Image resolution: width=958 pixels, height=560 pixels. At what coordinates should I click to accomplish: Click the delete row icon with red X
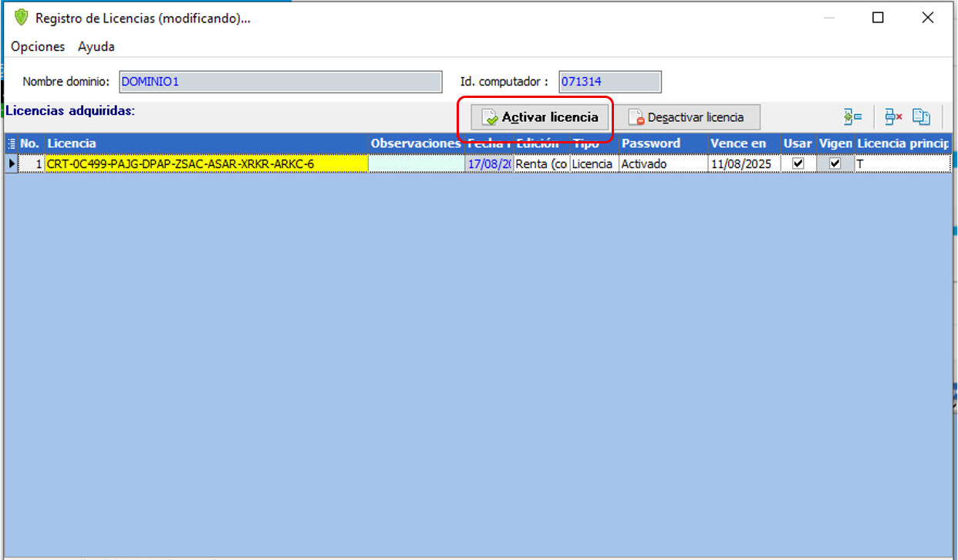893,117
